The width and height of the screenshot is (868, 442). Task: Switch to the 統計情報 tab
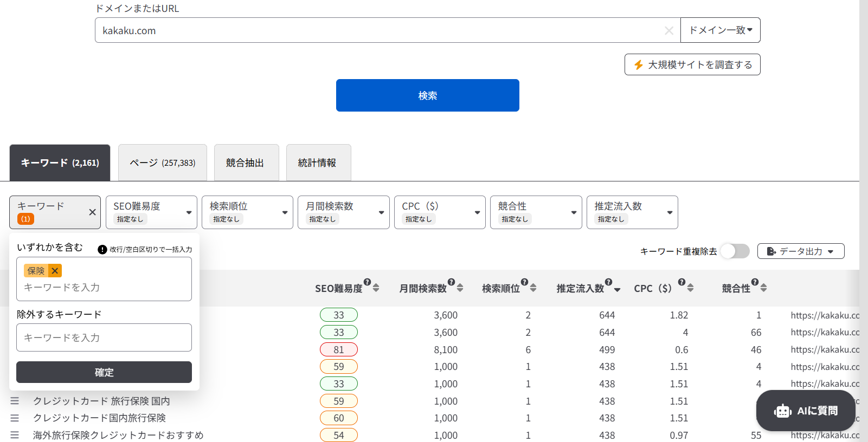click(x=318, y=162)
